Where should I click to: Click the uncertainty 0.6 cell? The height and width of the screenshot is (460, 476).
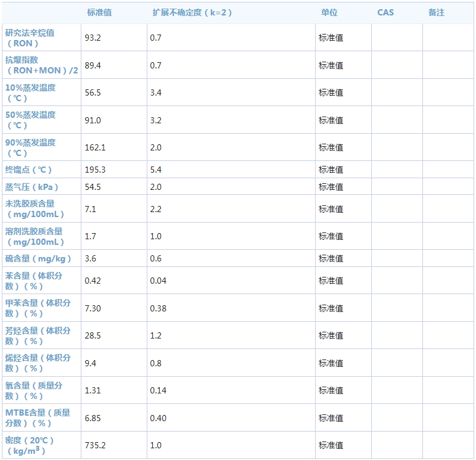tap(155, 258)
